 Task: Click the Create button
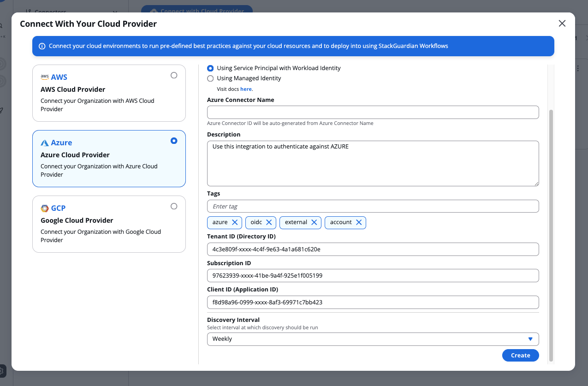[x=520, y=355]
